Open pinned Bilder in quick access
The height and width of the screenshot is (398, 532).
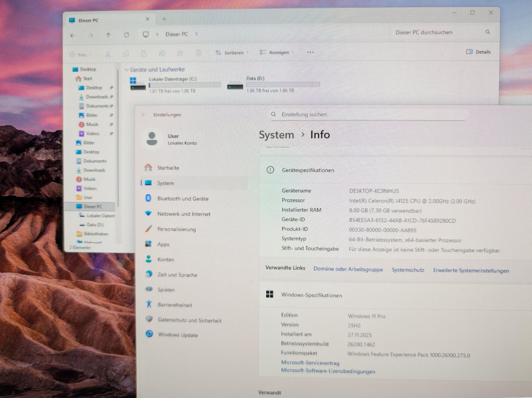point(88,115)
